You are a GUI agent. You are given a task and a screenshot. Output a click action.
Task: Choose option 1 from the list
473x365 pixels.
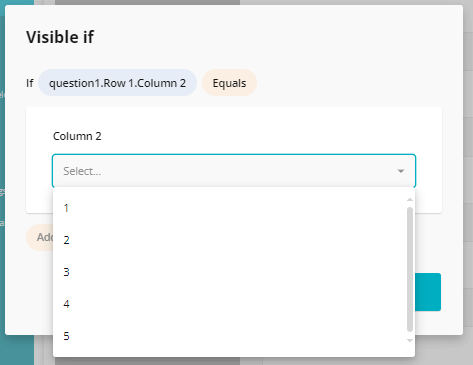234,208
